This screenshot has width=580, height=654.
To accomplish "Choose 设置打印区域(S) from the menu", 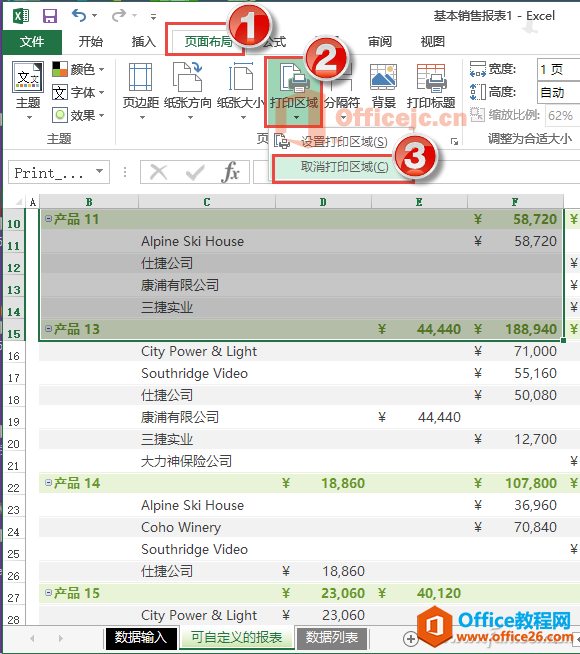I will (x=343, y=142).
